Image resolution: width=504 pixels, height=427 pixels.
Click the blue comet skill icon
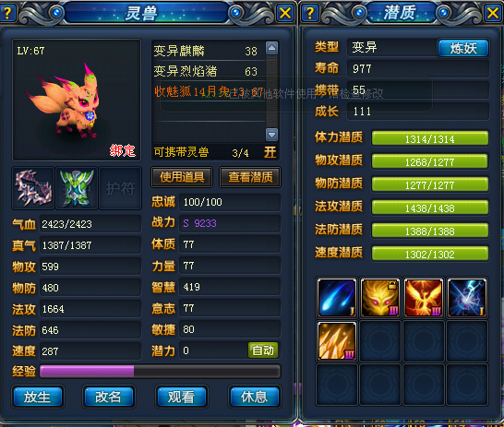337,298
